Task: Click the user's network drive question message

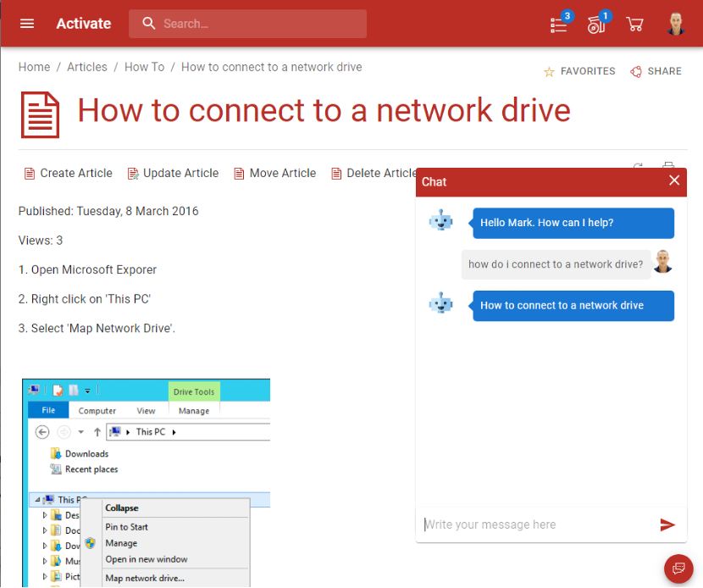Action: click(x=556, y=264)
